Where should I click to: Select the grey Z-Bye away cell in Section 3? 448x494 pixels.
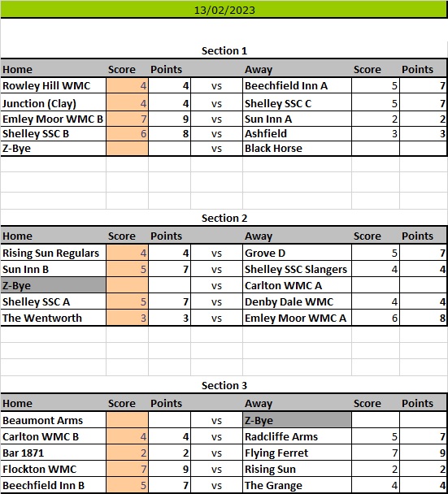tap(297, 420)
